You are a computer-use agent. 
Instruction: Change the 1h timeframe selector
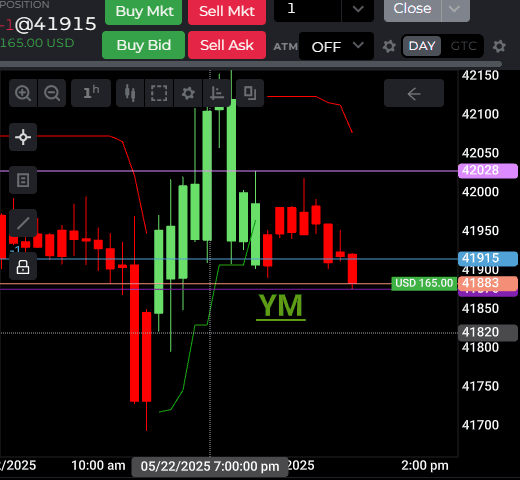(91, 93)
